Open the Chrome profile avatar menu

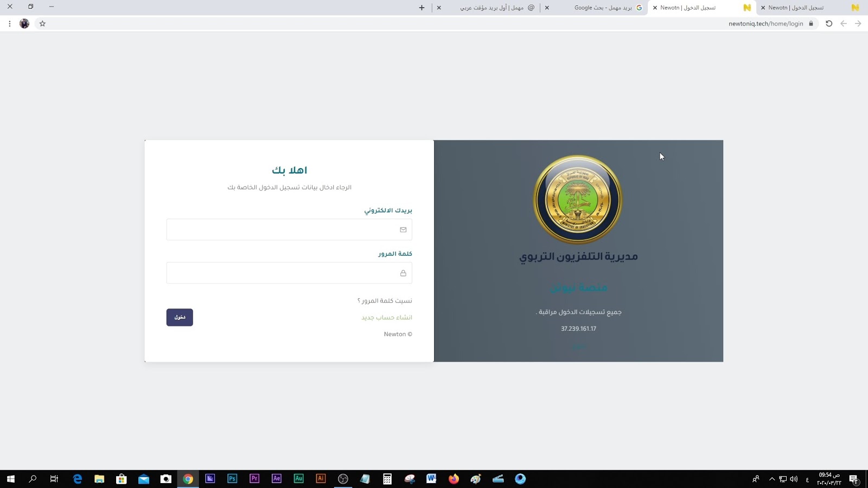(24, 23)
